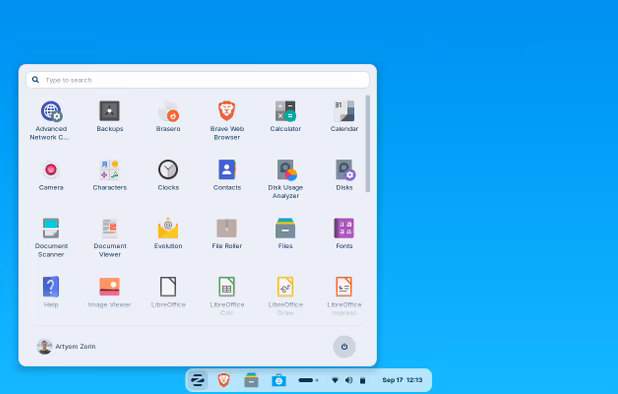Screen dimensions: 618x394
Task: Launch the Camera app
Action: point(51,175)
